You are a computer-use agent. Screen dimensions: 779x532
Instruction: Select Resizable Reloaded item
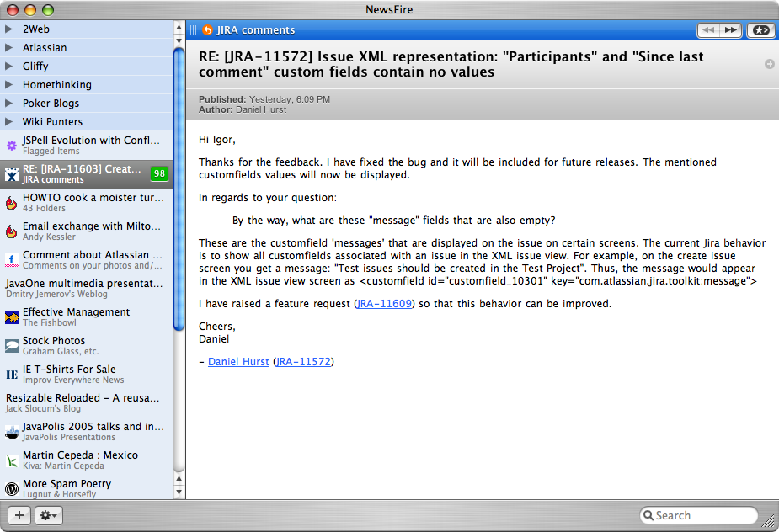click(87, 403)
